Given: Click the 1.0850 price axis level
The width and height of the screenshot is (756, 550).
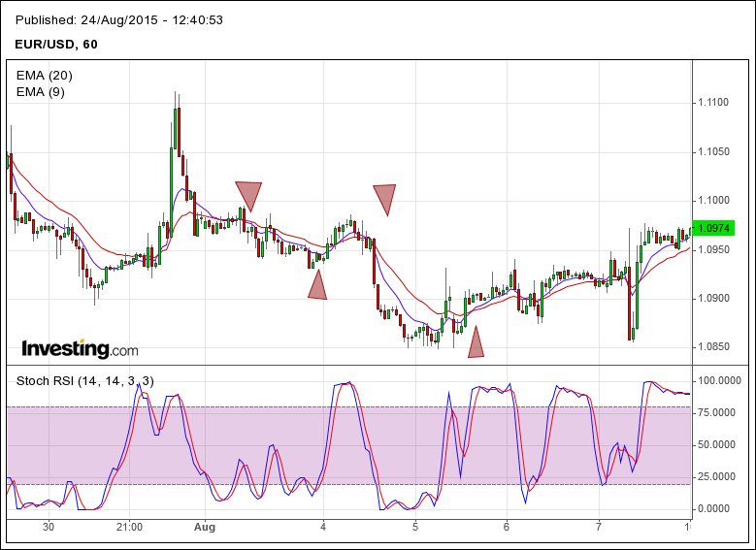Looking at the screenshot, I should [716, 346].
